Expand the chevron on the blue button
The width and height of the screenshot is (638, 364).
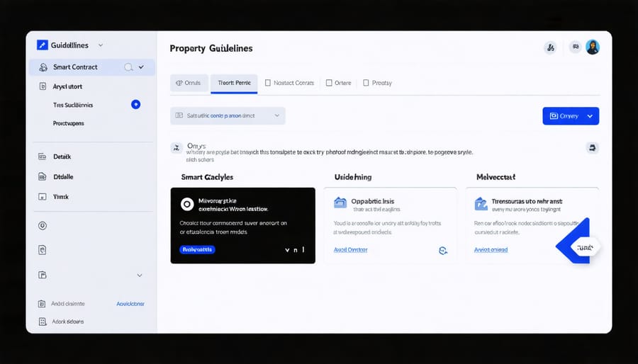coord(590,116)
